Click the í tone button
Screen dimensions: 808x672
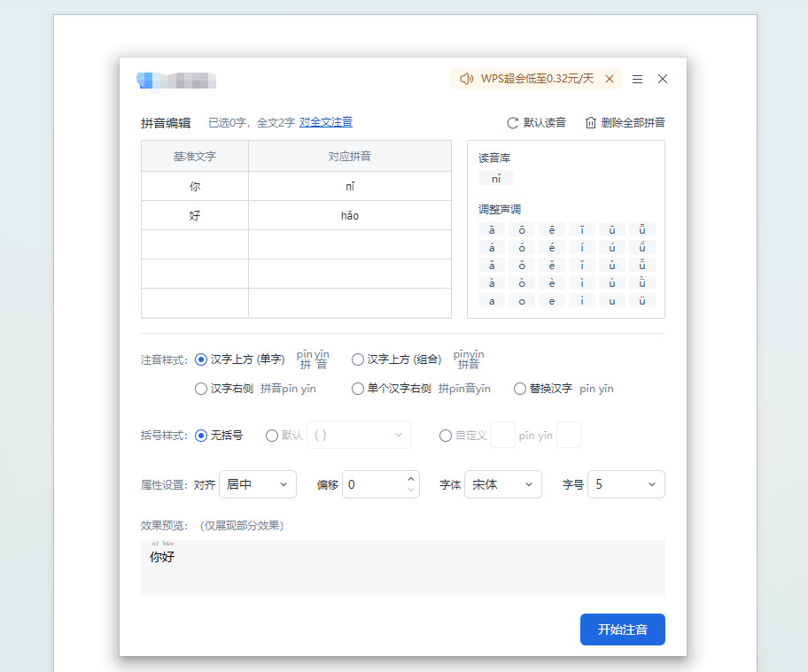[582, 247]
